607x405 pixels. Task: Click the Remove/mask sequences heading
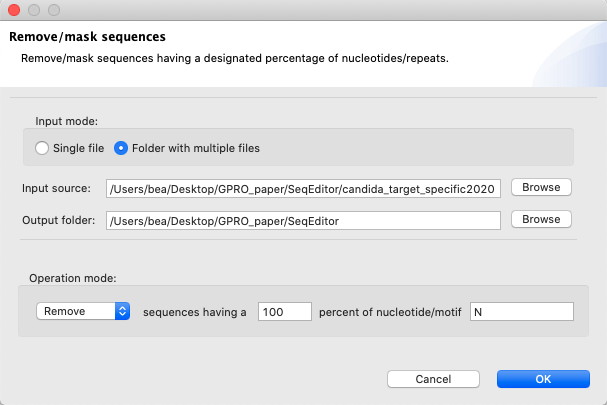(87, 38)
